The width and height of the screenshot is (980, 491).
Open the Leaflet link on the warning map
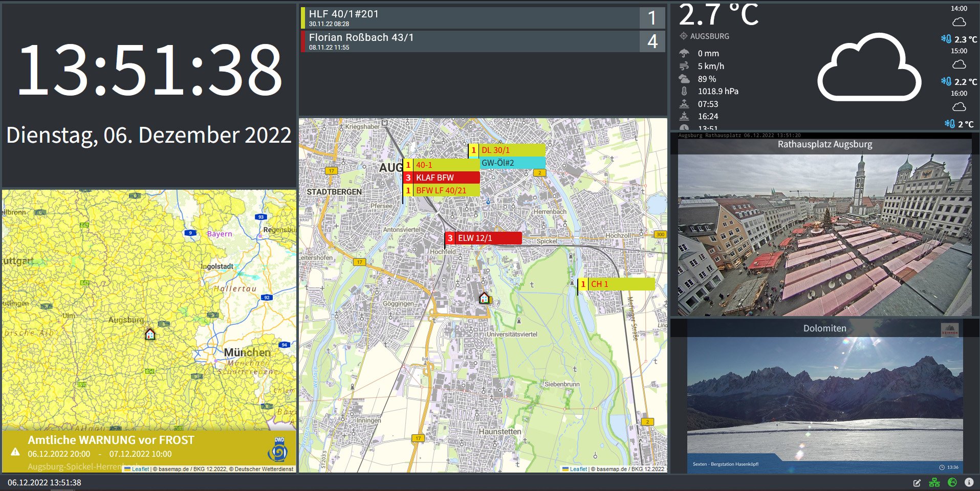(140, 469)
